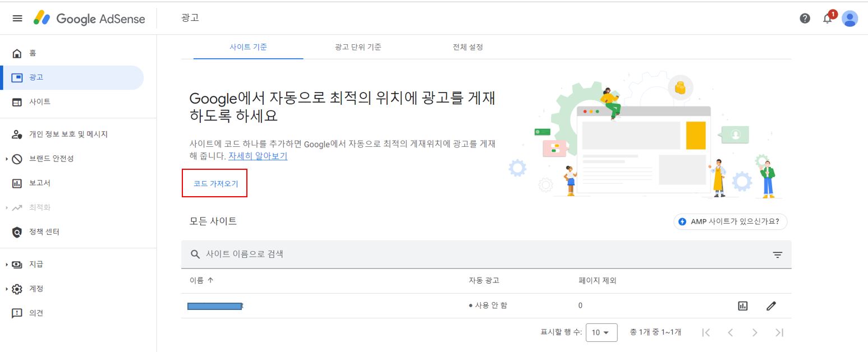868x352 pixels.
Task: Click the 의견 feedback bubble icon
Action: (17, 313)
